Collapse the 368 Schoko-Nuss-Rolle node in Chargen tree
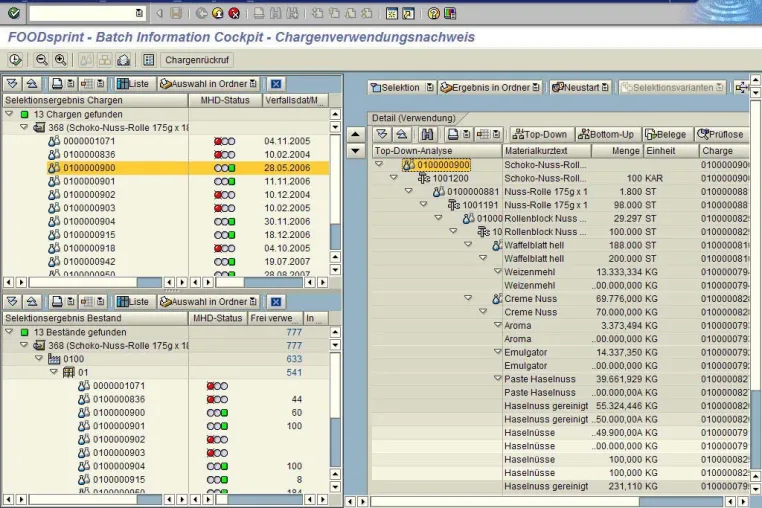 click(x=24, y=127)
